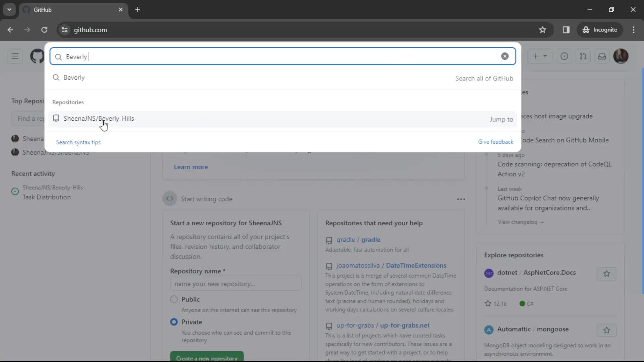644x362 pixels.
Task: Clear the search box with the X icon
Action: [x=505, y=56]
